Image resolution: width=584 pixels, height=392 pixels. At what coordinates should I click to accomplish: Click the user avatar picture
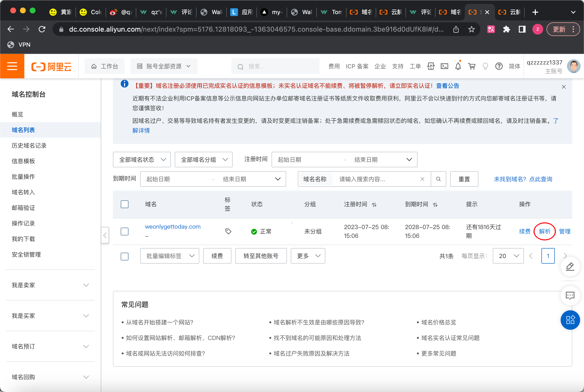(x=574, y=66)
